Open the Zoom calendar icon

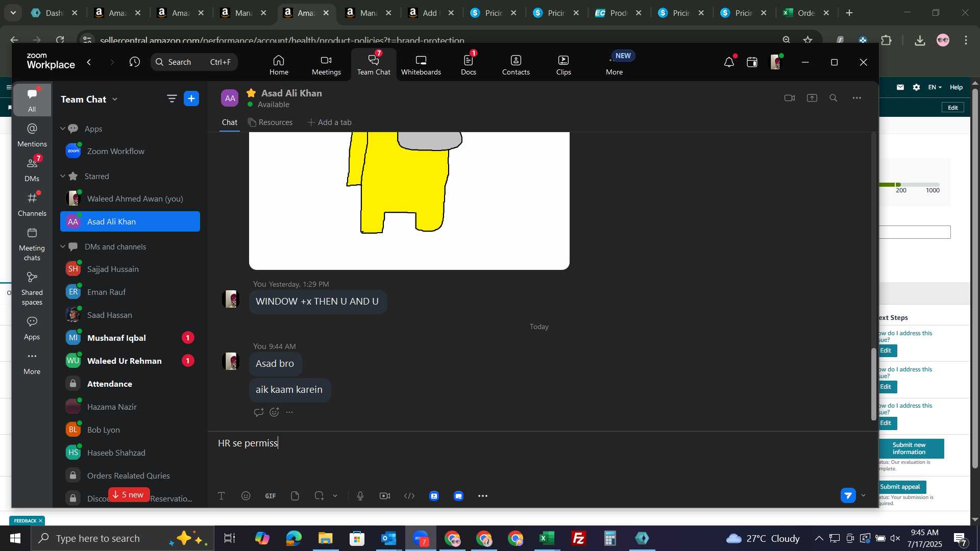pos(752,62)
